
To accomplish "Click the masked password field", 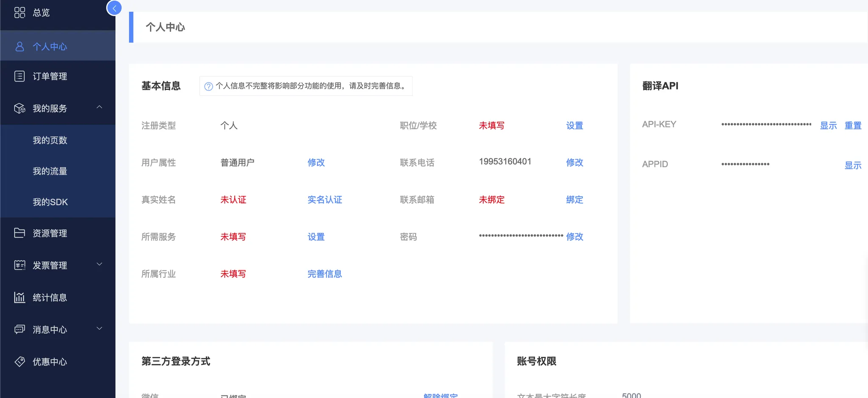I will 520,236.
